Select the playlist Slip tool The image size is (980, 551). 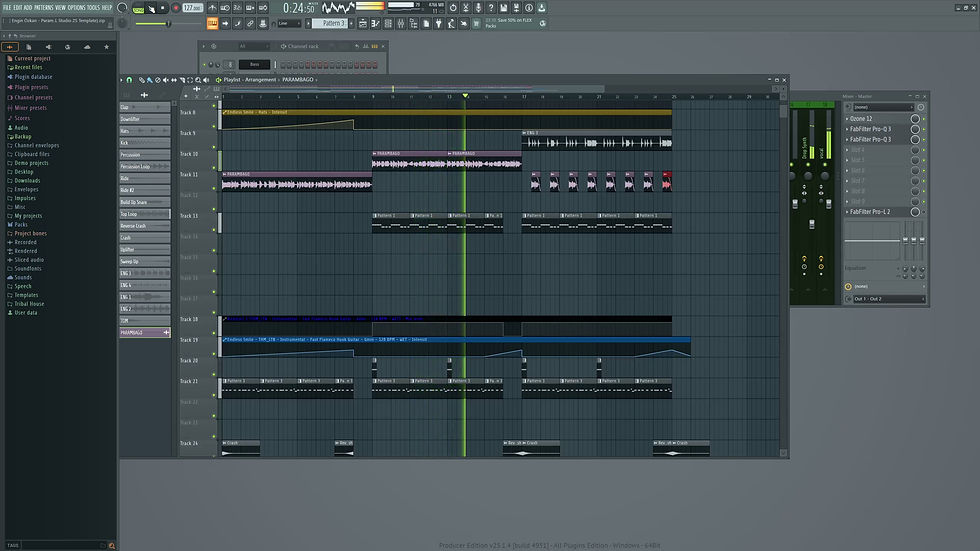coord(174,80)
